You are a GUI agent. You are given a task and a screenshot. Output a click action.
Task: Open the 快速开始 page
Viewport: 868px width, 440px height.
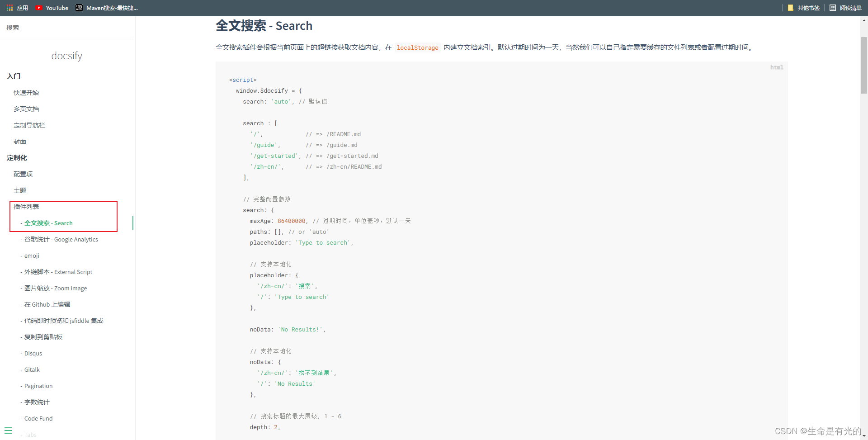click(26, 93)
